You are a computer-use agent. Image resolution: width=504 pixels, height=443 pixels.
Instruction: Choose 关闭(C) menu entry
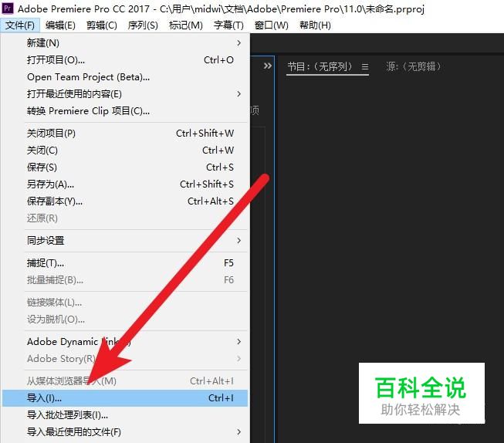(125, 150)
